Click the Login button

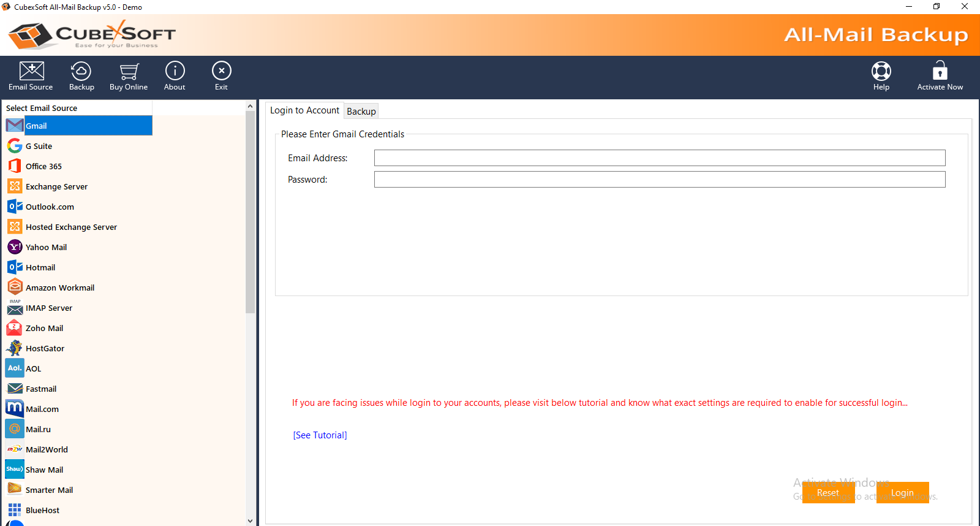pos(902,492)
